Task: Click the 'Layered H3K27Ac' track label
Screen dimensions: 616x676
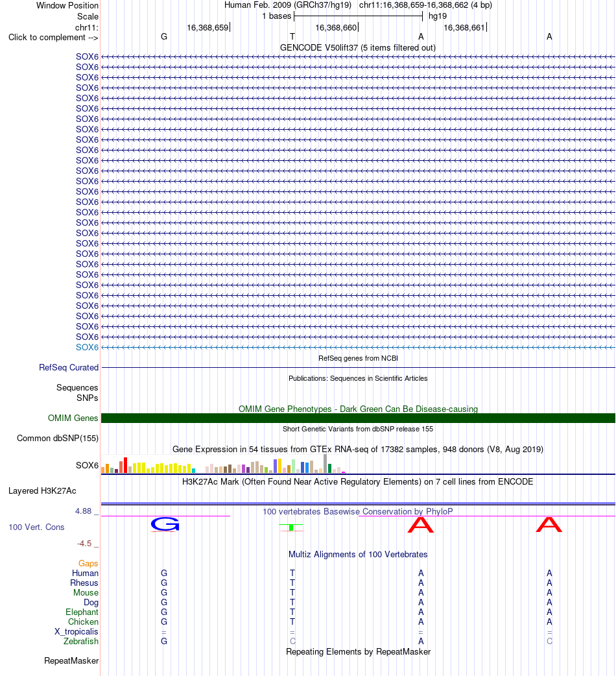Action: point(42,491)
